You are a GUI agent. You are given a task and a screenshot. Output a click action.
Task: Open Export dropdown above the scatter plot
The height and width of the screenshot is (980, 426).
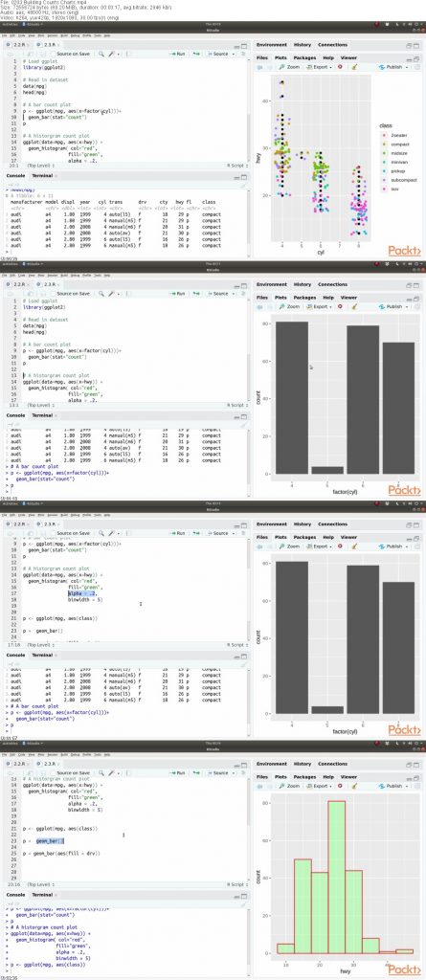[x=321, y=66]
